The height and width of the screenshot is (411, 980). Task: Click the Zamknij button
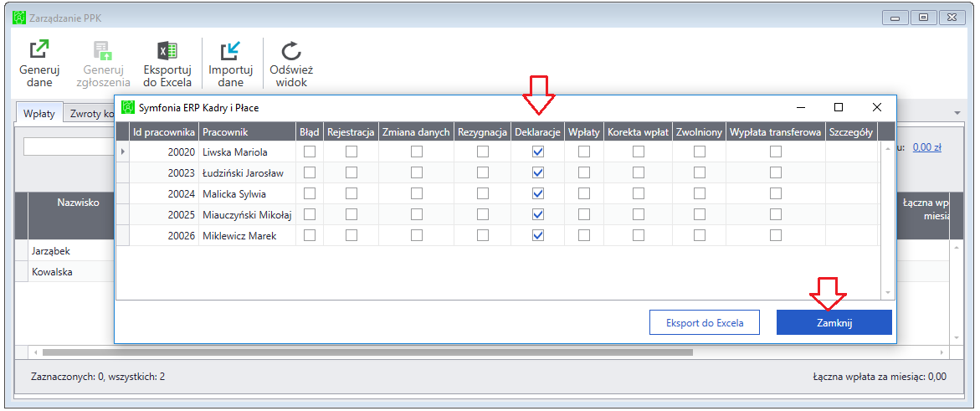[x=834, y=323]
